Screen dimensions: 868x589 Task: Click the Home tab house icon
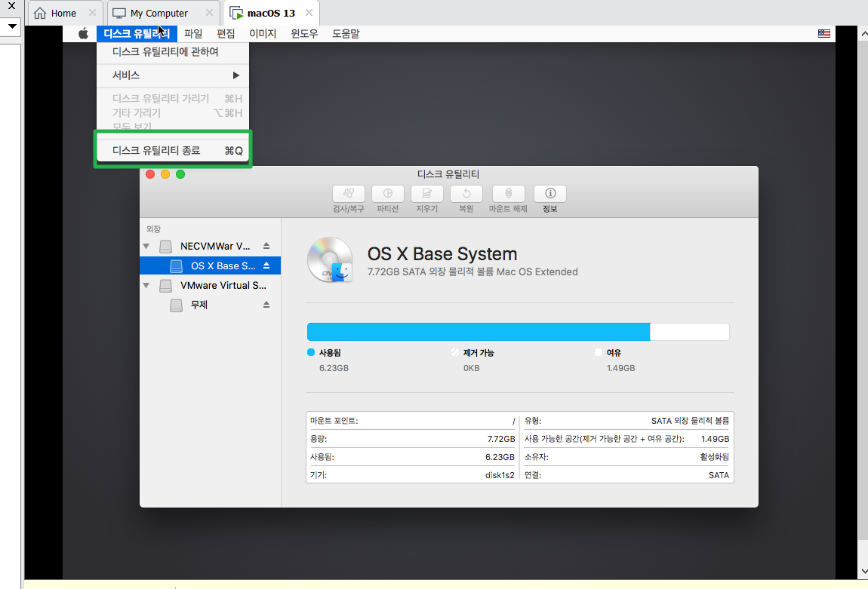pyautogui.click(x=40, y=13)
